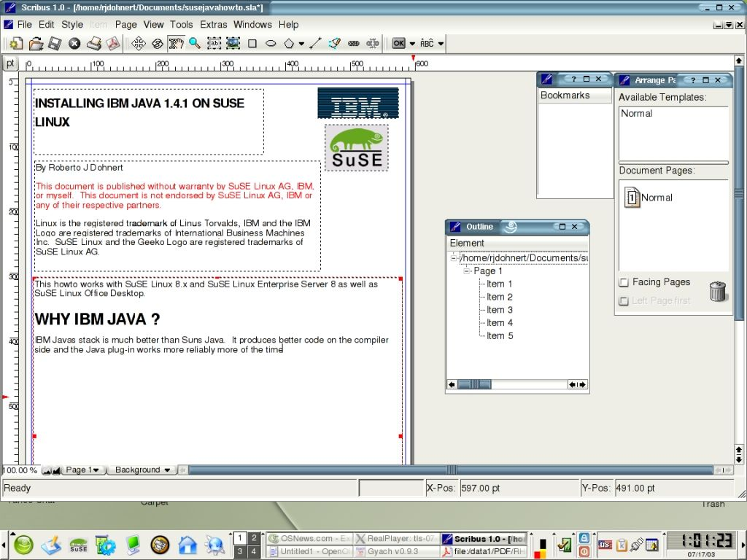Select the Insert Picture tool

233,44
